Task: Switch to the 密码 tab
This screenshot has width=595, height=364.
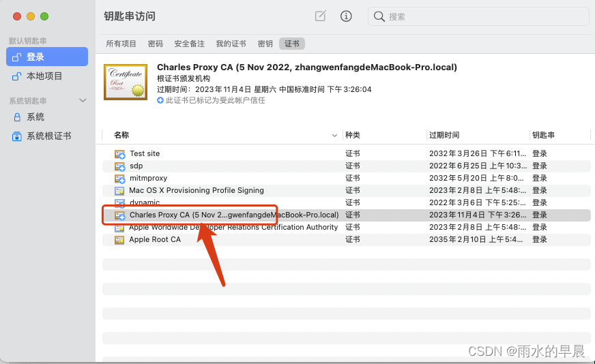Action: pyautogui.click(x=155, y=44)
